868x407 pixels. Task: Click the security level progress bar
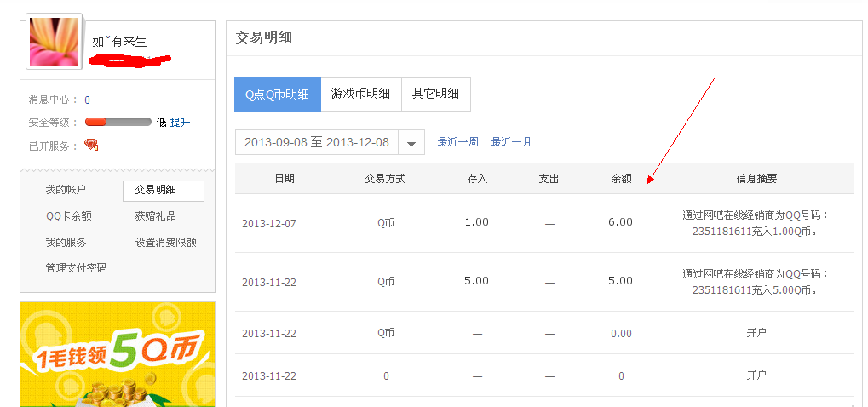pyautogui.click(x=118, y=123)
